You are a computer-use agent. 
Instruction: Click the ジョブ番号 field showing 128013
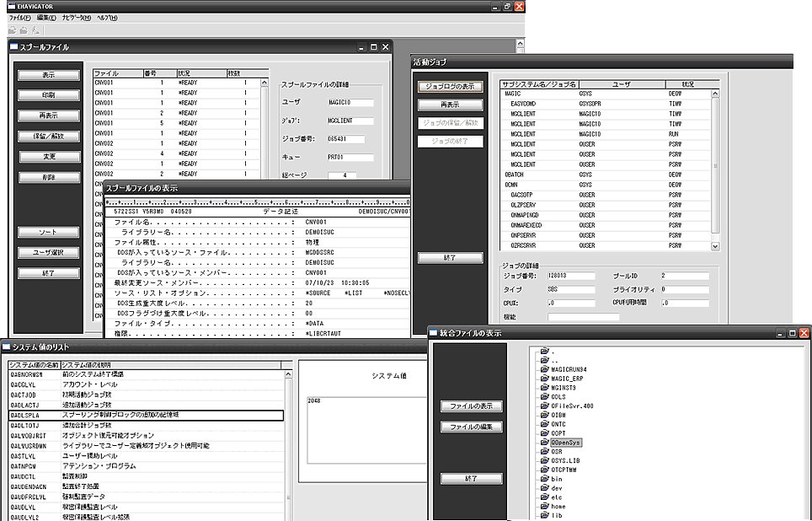tap(571, 276)
